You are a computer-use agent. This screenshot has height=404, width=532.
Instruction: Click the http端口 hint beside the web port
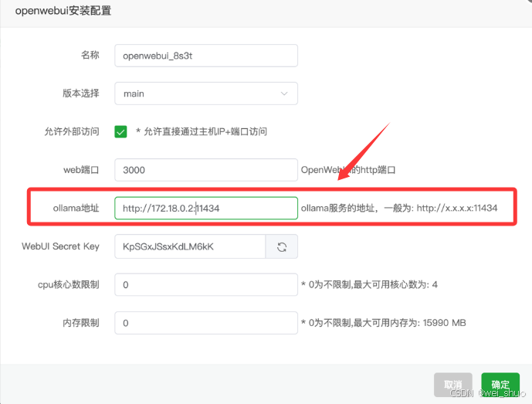click(348, 170)
